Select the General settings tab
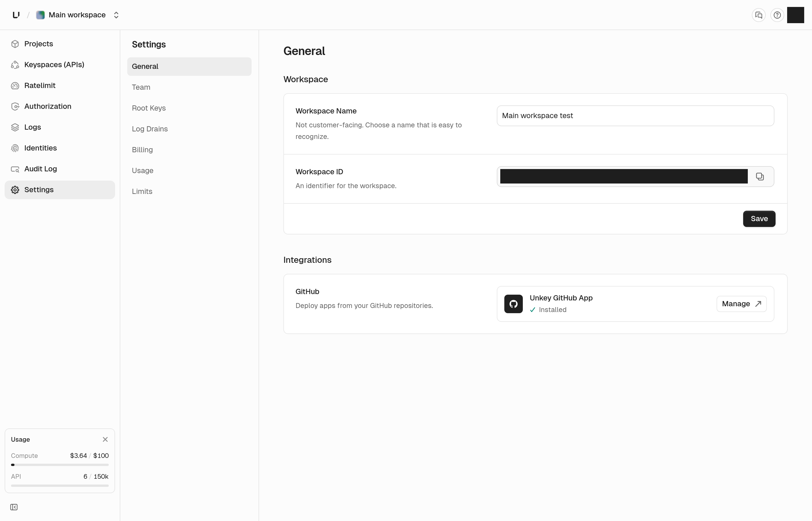The height and width of the screenshot is (521, 812). click(x=189, y=66)
